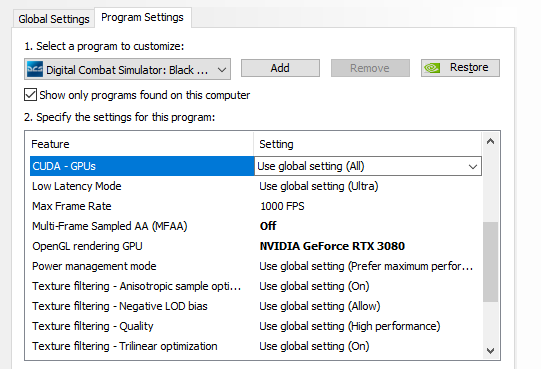Click Use global setting (Allow) value
Viewport: 541px width, 369px height.
[x=320, y=306]
